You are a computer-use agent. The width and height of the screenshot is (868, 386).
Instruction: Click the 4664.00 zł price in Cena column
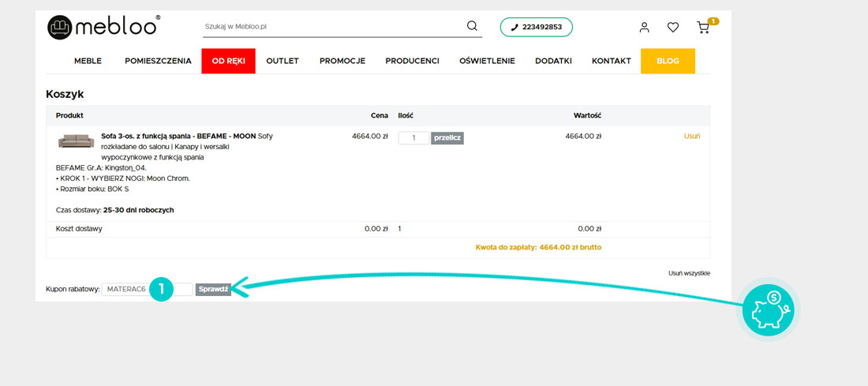click(370, 137)
